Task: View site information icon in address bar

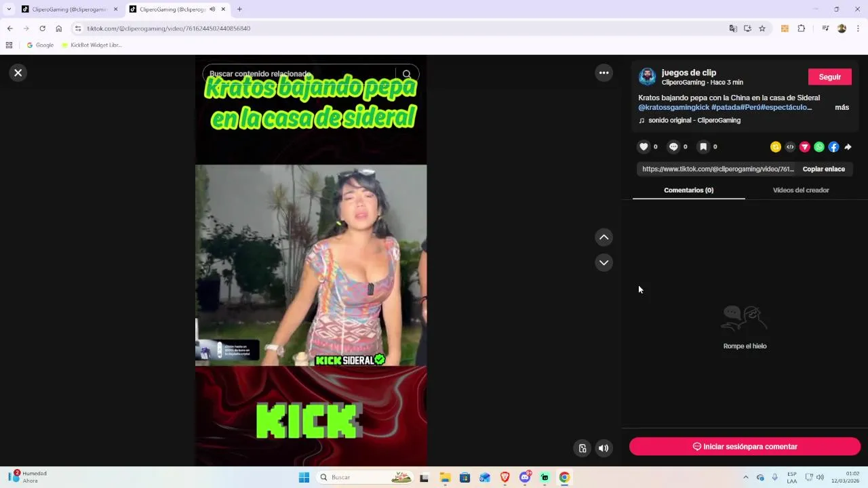Action: coord(78,28)
